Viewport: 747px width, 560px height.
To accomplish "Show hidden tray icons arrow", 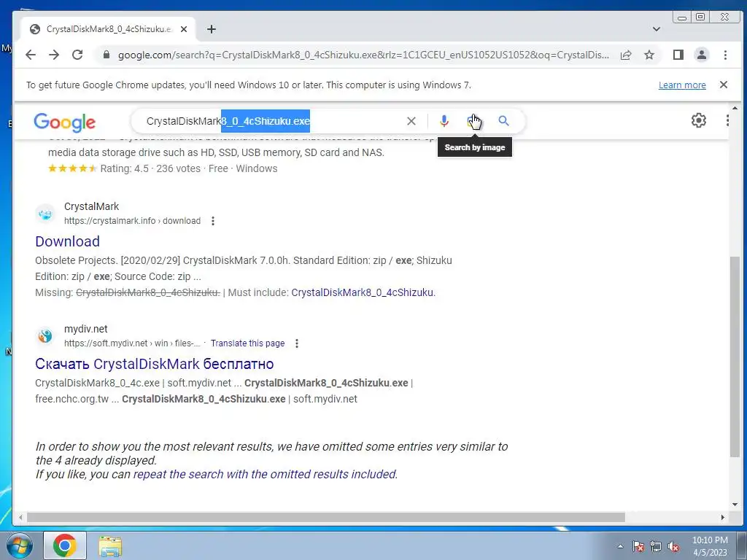I will tap(620, 546).
